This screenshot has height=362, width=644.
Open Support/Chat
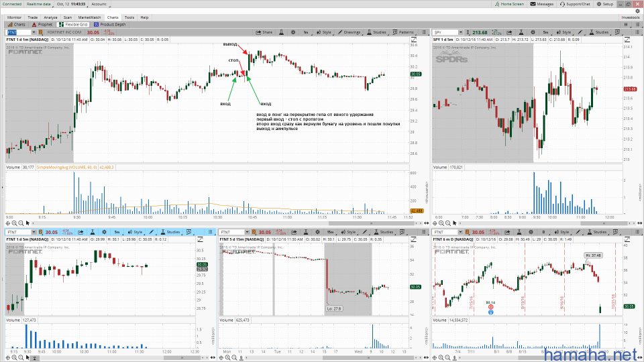pyautogui.click(x=575, y=4)
